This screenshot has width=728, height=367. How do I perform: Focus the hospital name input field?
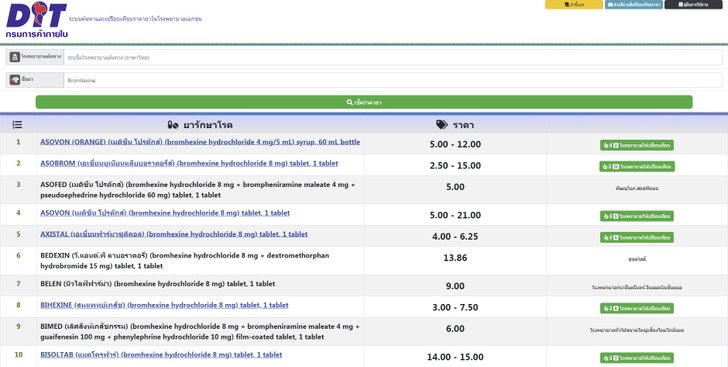point(393,57)
